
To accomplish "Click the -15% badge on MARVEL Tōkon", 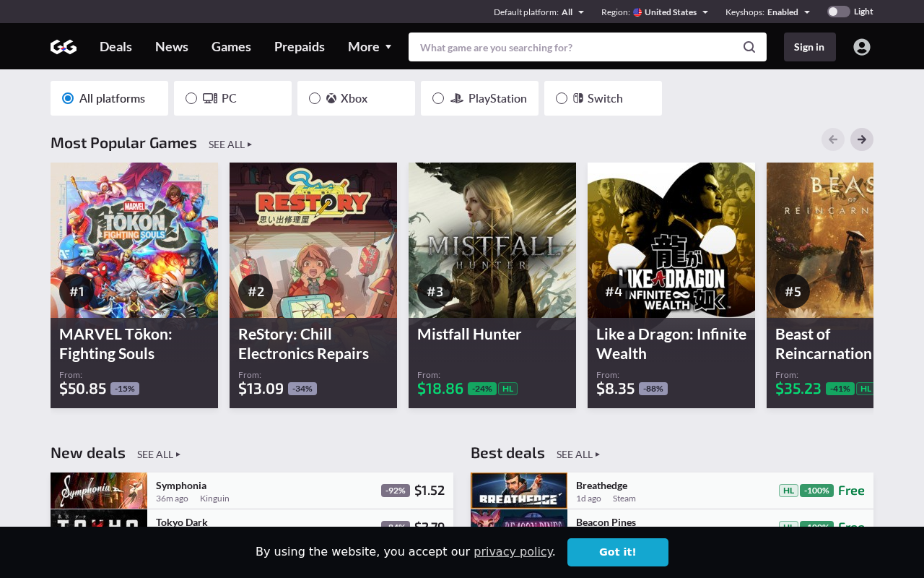I will pos(125,389).
